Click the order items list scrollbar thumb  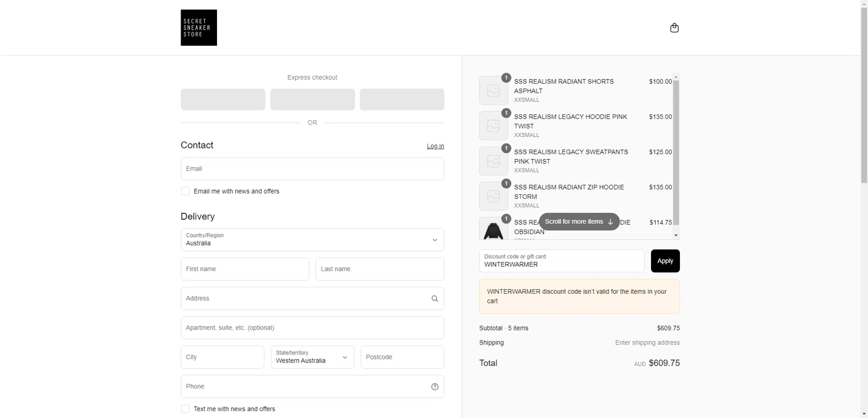pyautogui.click(x=676, y=152)
